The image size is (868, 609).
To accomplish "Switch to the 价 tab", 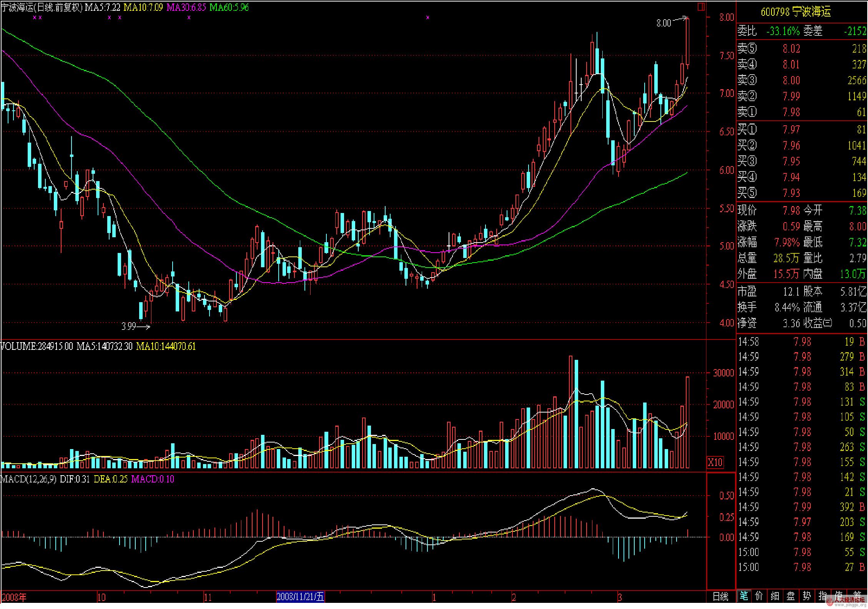I will pyautogui.click(x=759, y=596).
